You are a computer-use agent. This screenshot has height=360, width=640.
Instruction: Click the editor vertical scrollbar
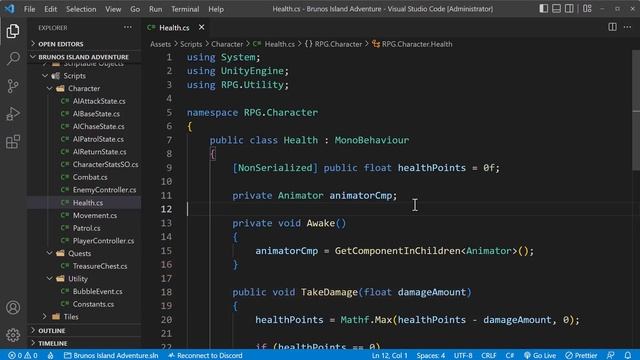tap(636, 110)
